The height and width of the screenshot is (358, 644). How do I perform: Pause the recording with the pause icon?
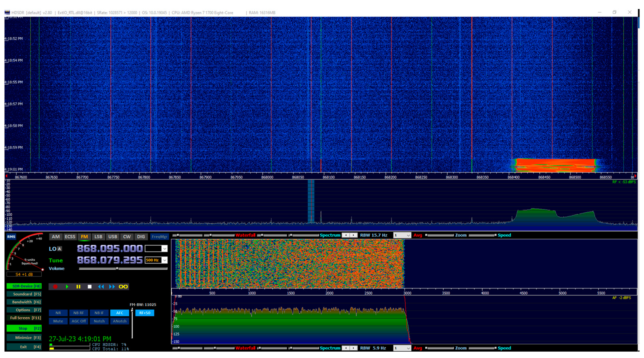pyautogui.click(x=78, y=287)
